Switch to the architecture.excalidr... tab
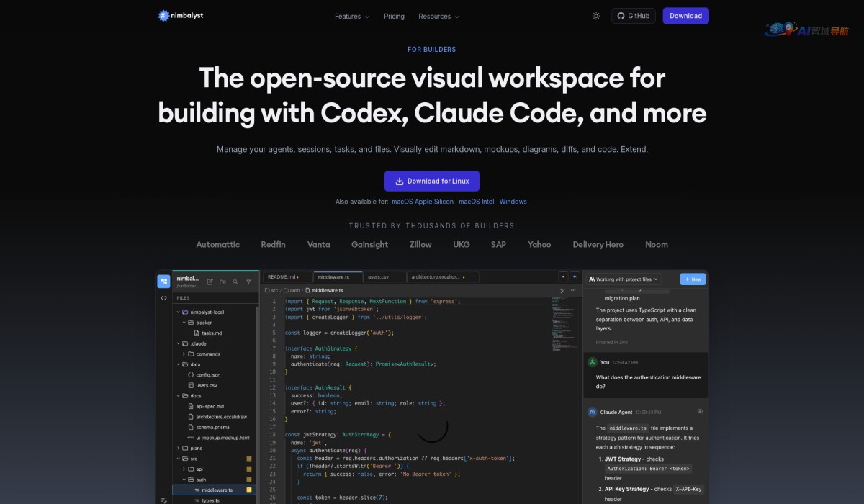 [x=443, y=277]
